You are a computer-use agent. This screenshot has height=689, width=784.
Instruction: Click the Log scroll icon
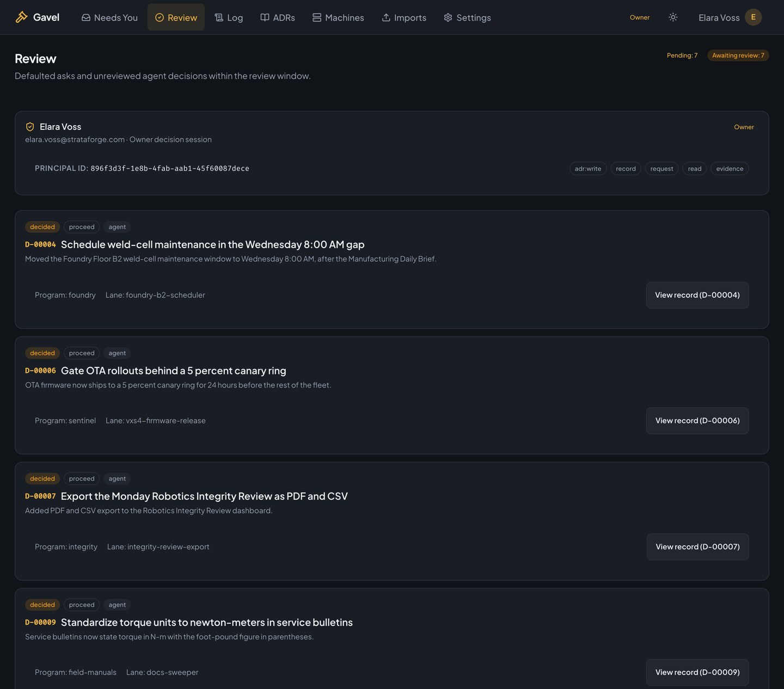(219, 17)
